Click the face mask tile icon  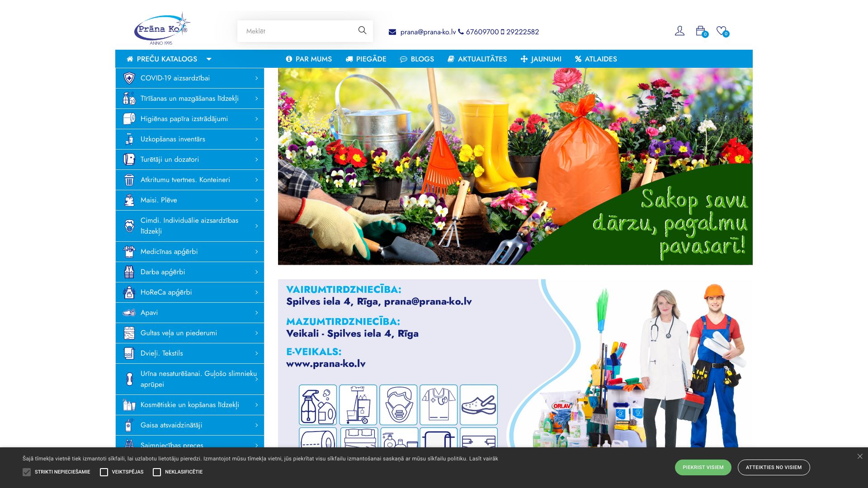398,404
